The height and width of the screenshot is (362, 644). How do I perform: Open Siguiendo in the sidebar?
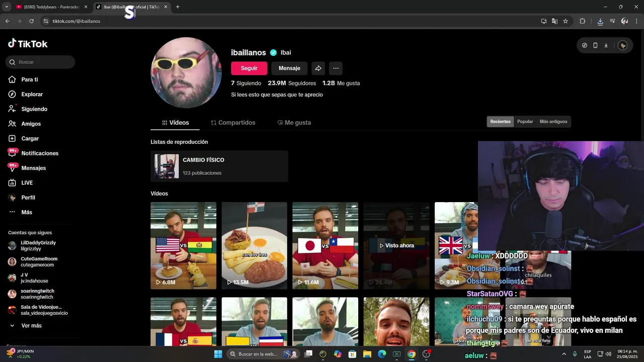(x=34, y=109)
